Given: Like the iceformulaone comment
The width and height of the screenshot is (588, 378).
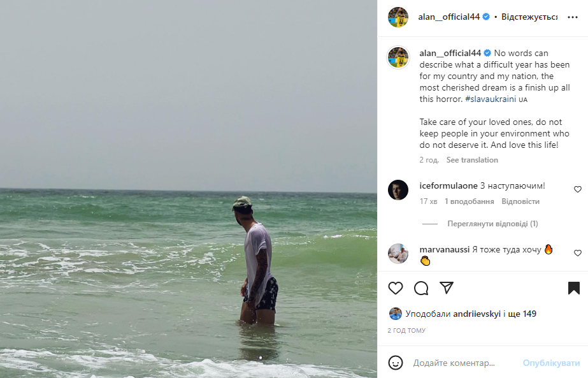Looking at the screenshot, I should click(x=578, y=189).
